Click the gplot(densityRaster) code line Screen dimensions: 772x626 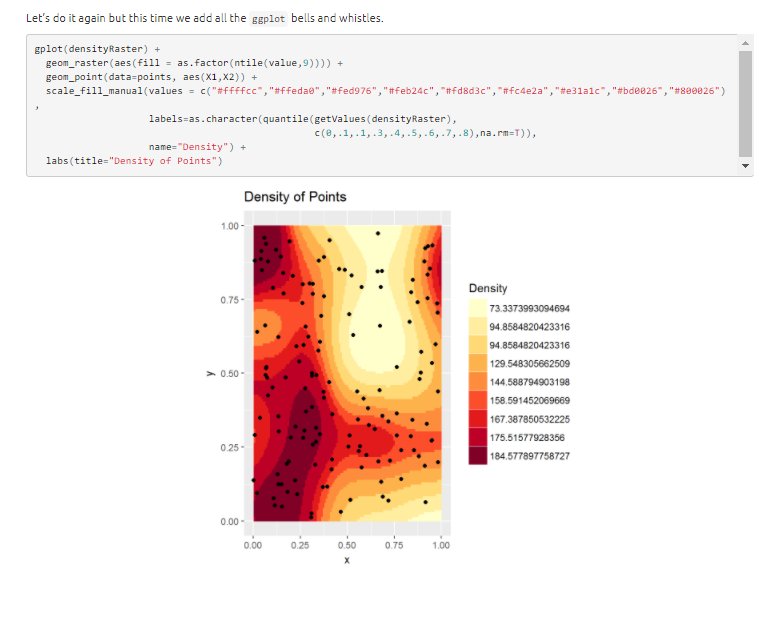[97, 49]
